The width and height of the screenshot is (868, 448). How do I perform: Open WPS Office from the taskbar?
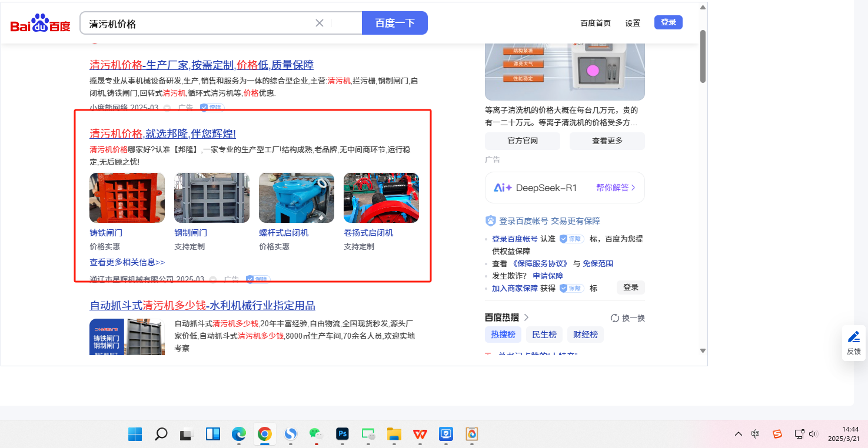point(420,434)
